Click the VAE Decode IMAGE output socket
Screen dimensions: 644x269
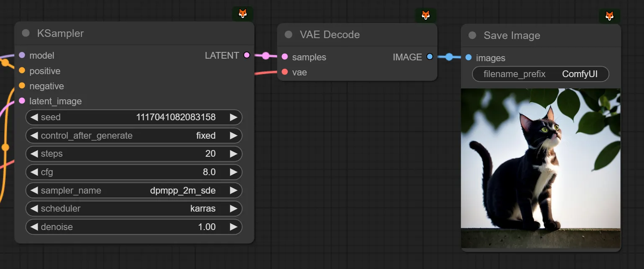point(429,57)
